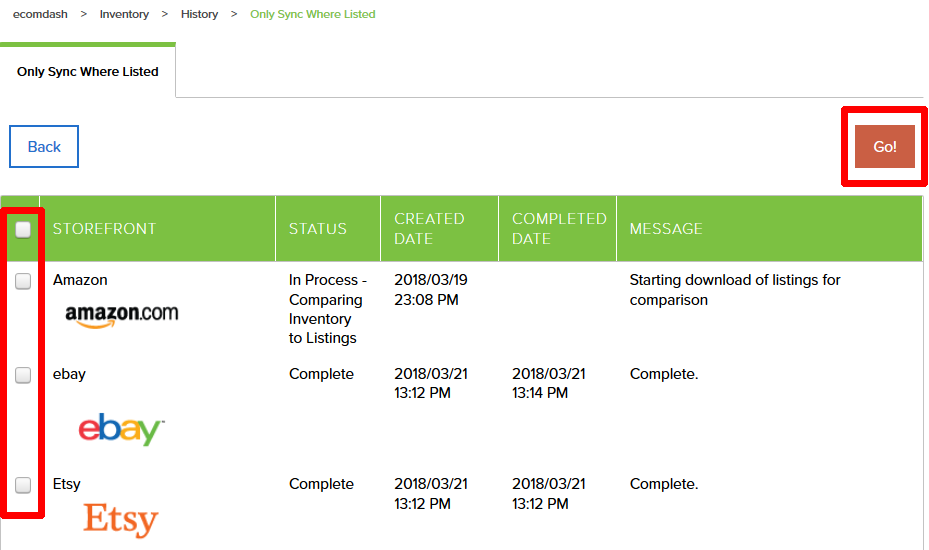Viewport: 929px width, 550px height.
Task: Enable the Etsy row checkbox
Action: (x=23, y=485)
